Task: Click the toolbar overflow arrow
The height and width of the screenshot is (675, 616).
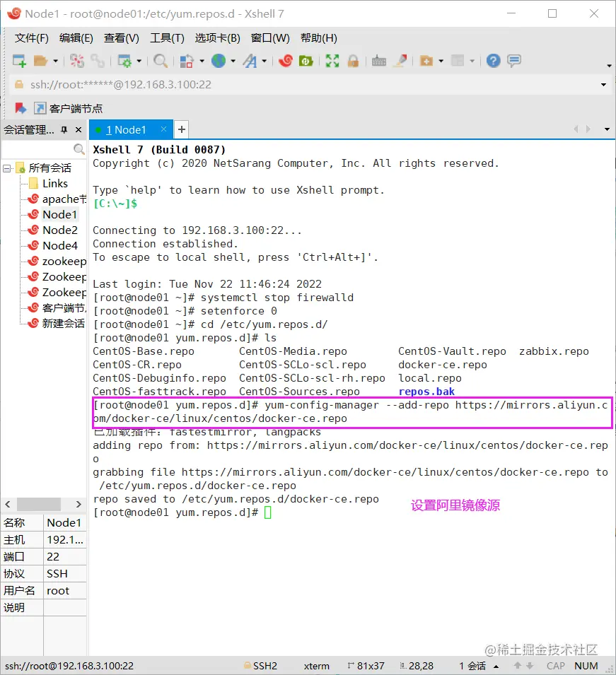Action: (609, 66)
